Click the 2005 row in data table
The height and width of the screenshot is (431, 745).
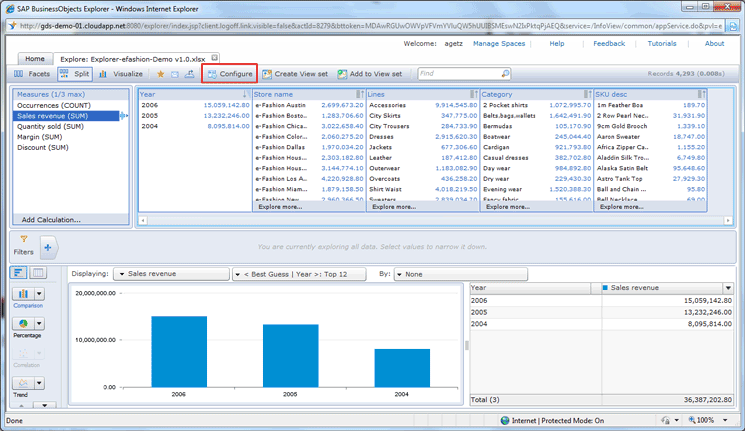tap(601, 312)
